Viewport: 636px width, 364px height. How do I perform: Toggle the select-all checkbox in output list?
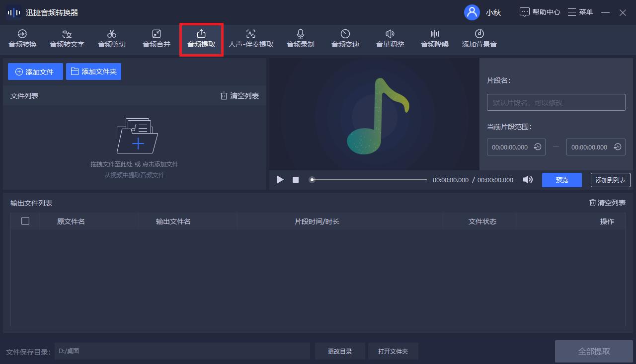click(25, 221)
